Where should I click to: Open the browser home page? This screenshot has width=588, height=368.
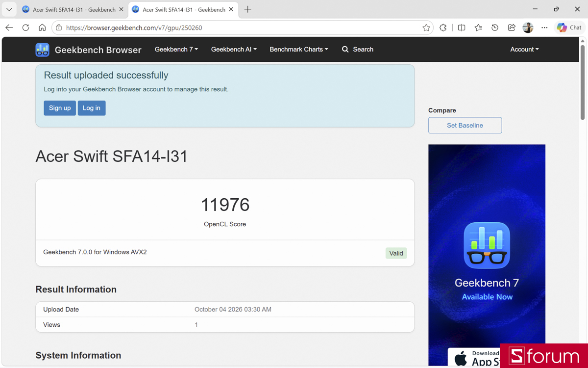point(43,28)
